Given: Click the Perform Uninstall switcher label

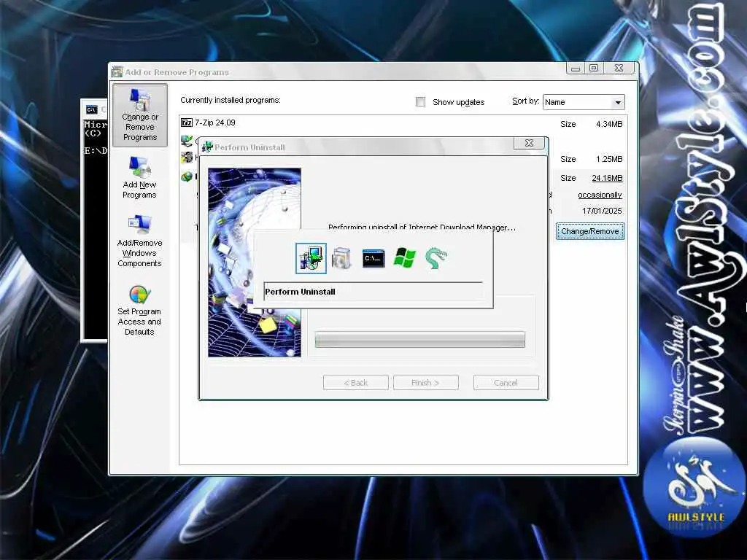Looking at the screenshot, I should point(300,292).
